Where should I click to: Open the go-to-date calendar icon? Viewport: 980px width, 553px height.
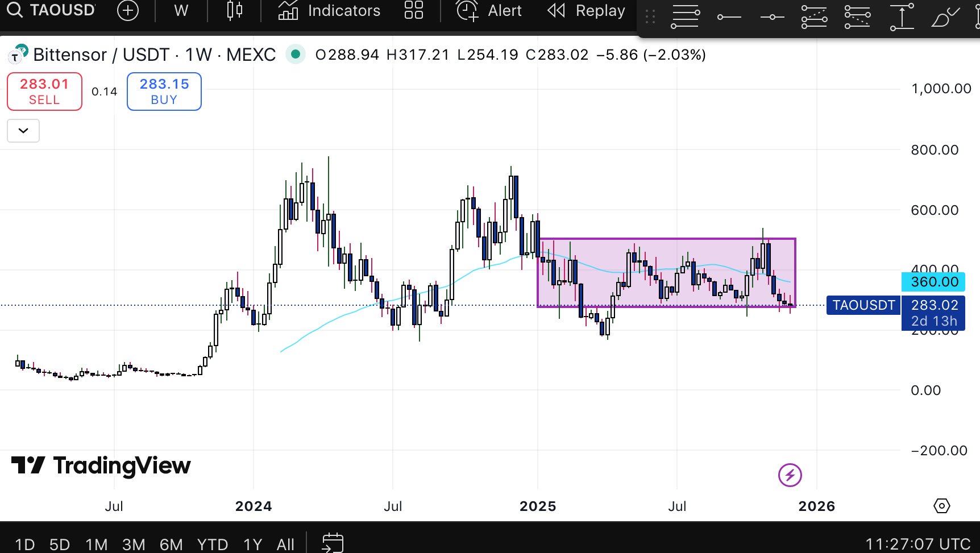333,543
